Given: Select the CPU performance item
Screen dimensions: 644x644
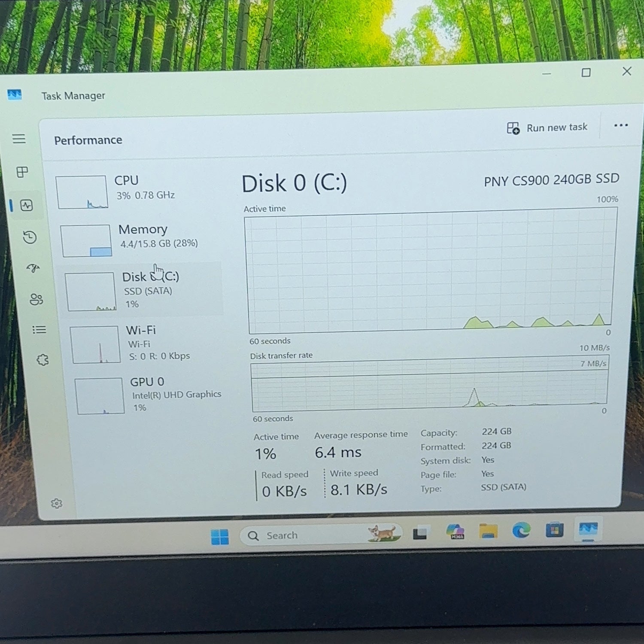Looking at the screenshot, I should 137,191.
